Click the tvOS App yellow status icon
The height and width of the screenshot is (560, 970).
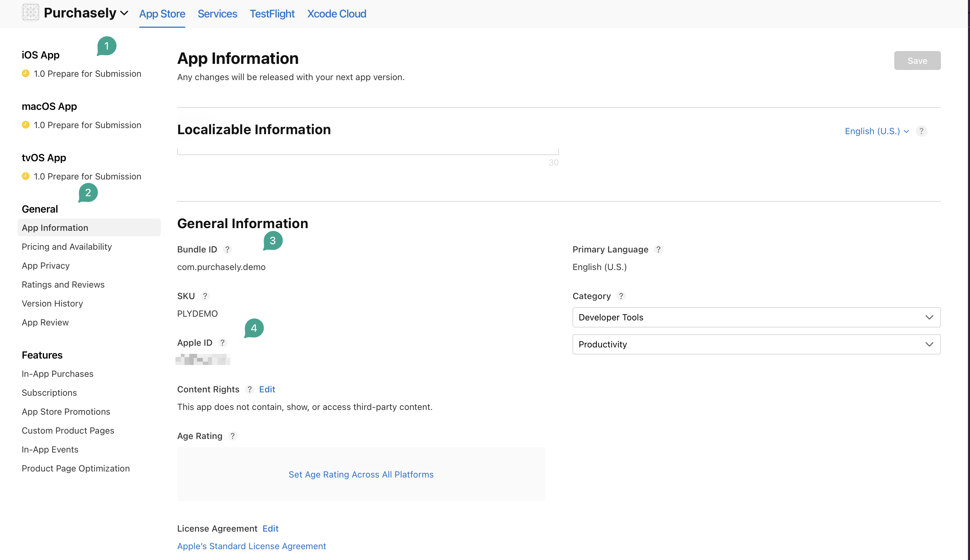26,176
